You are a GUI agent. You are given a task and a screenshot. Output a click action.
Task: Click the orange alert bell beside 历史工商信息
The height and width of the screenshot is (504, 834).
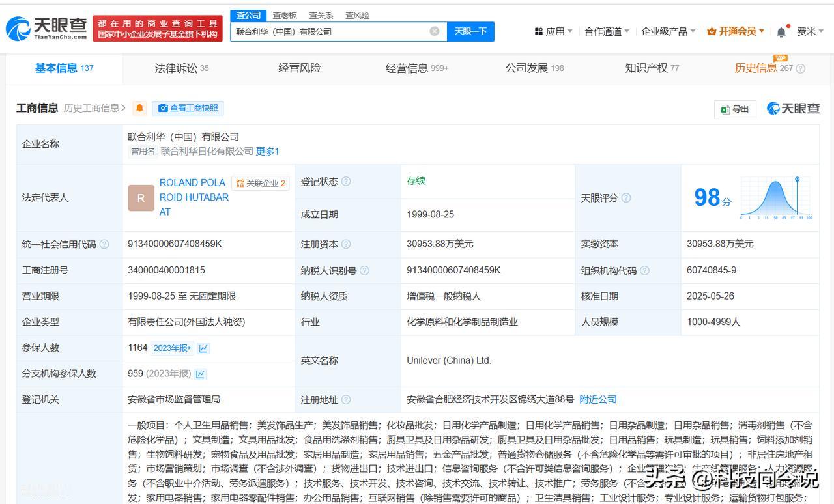139,108
